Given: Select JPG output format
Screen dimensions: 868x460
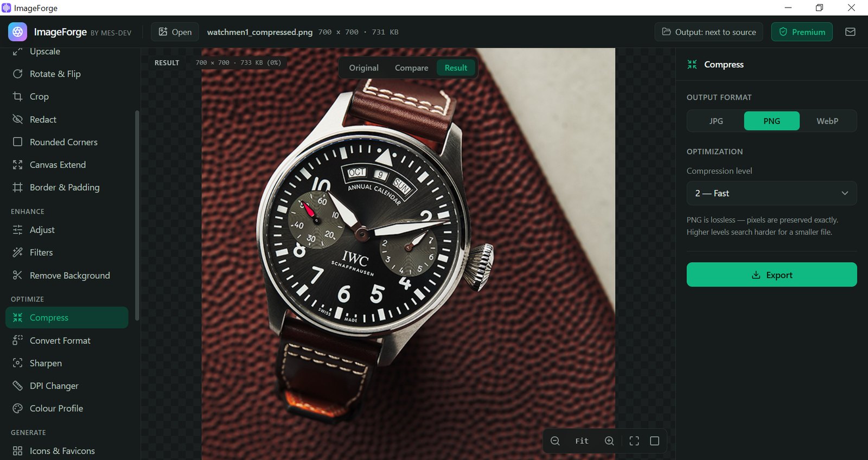Looking at the screenshot, I should (x=716, y=121).
